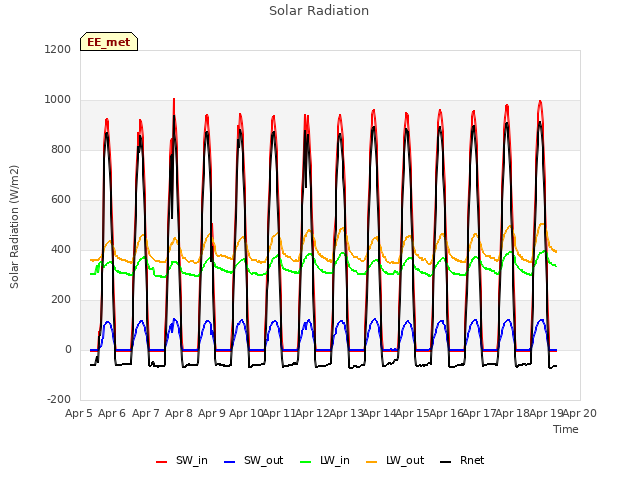Click the 600 y-axis tick label
Viewport: 640px width, 480px height.
point(61,200)
